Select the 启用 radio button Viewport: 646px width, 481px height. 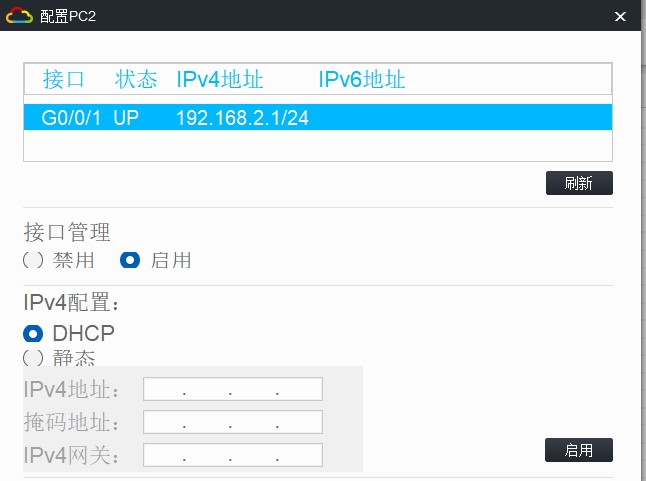tap(130, 260)
